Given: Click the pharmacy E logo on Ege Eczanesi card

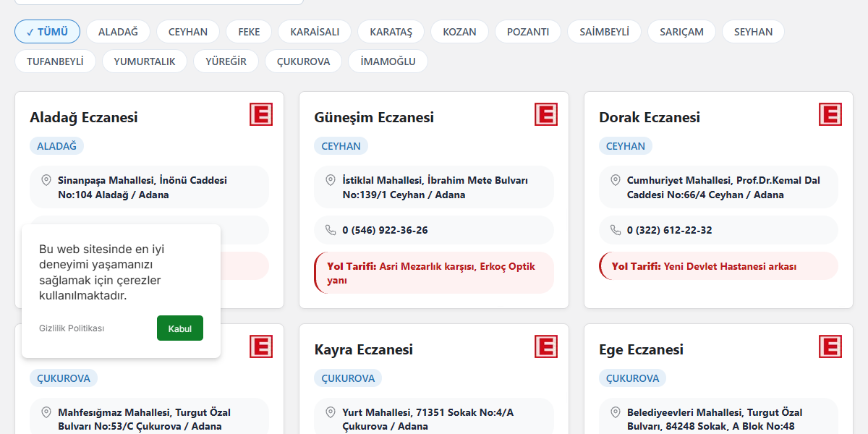Looking at the screenshot, I should [x=830, y=346].
